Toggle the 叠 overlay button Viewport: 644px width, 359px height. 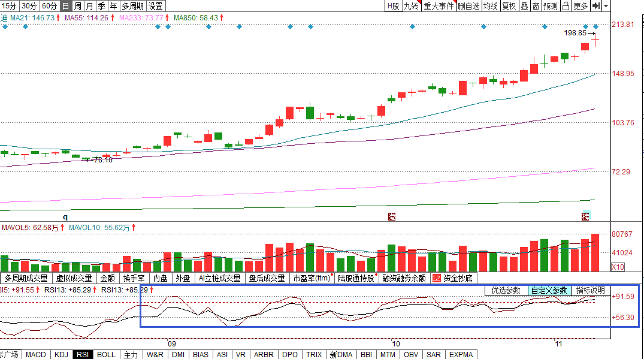pos(524,6)
